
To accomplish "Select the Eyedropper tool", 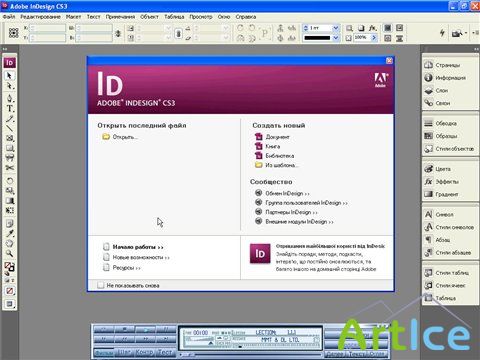I will point(9,233).
